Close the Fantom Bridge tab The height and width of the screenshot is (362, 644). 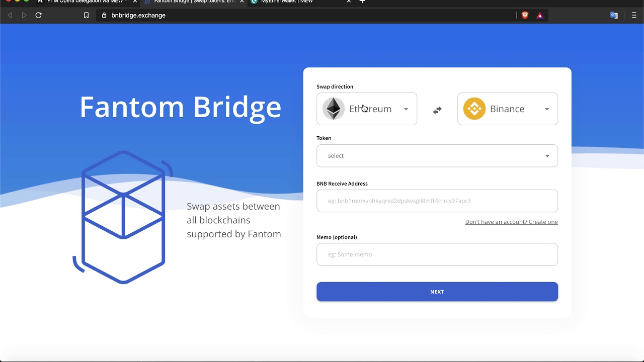point(242,2)
